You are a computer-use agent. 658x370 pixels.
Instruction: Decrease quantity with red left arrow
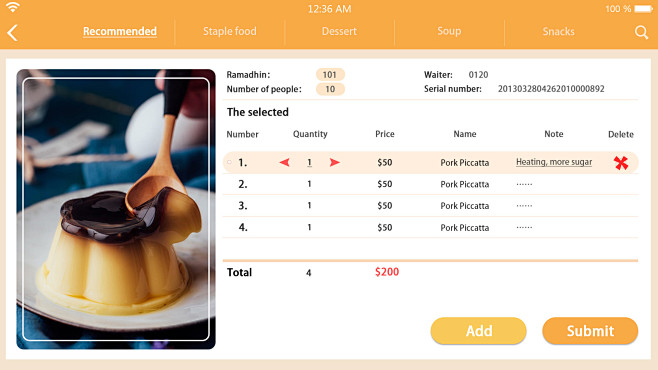(x=285, y=162)
